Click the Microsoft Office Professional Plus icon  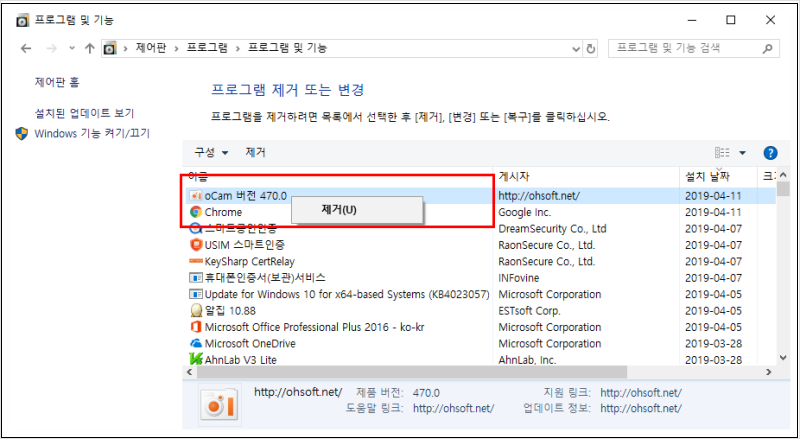(195, 327)
